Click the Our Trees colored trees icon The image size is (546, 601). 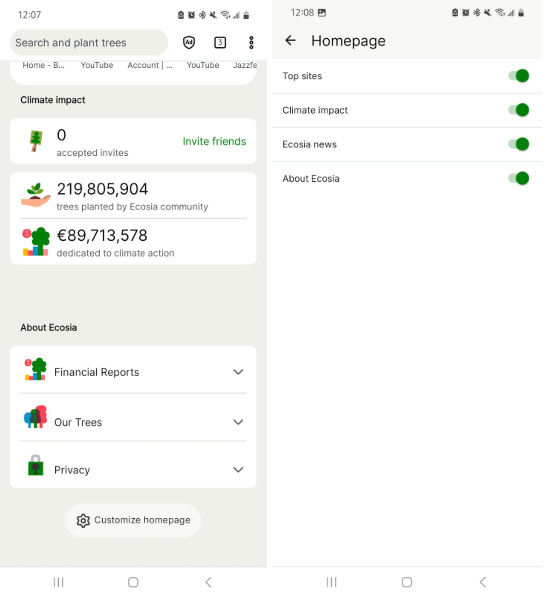pyautogui.click(x=35, y=417)
